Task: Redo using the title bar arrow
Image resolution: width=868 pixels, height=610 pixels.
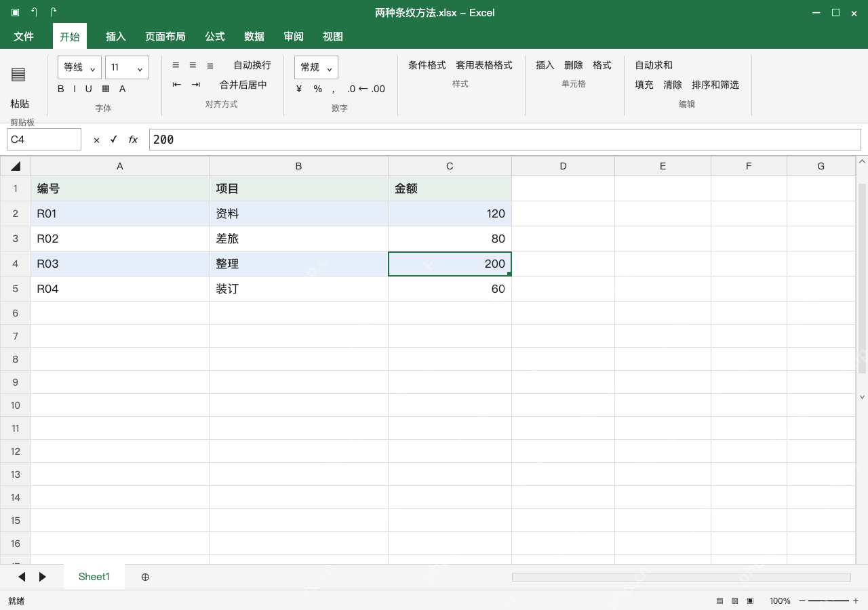Action: pyautogui.click(x=54, y=12)
